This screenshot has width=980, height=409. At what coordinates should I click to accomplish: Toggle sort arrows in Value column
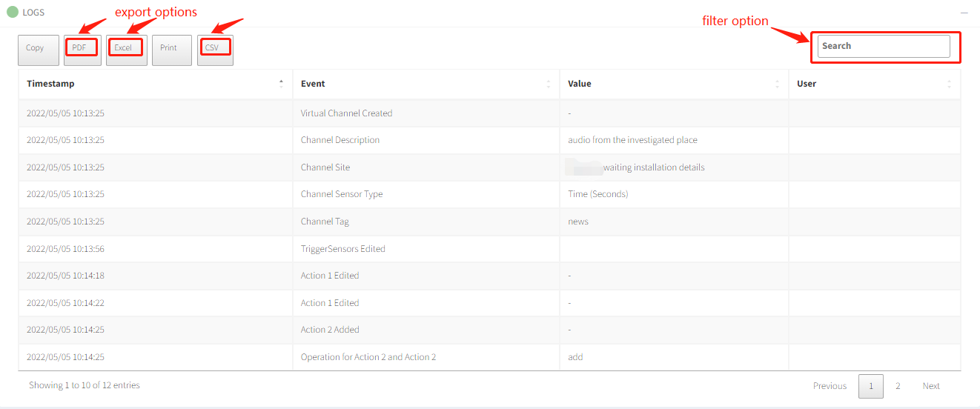[777, 84]
